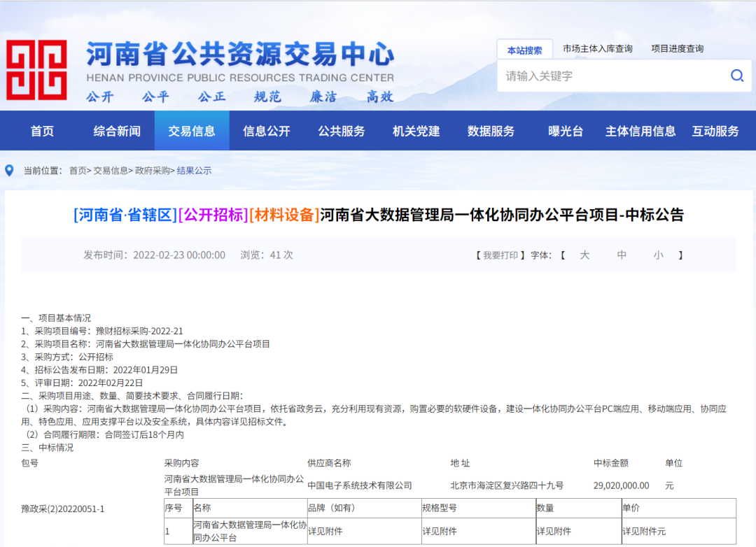Navigate to 曝光台 section
Viewport: 756px width, 547px height.
pyautogui.click(x=566, y=131)
